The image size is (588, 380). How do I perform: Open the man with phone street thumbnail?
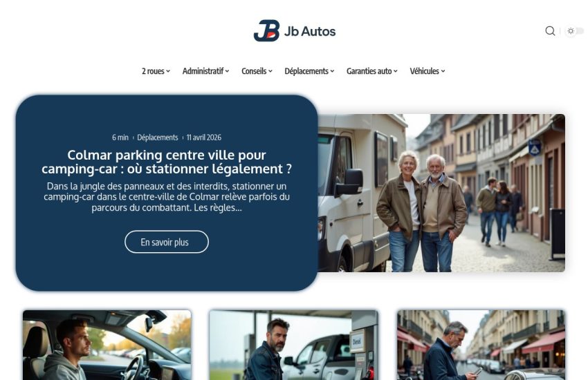click(481, 345)
